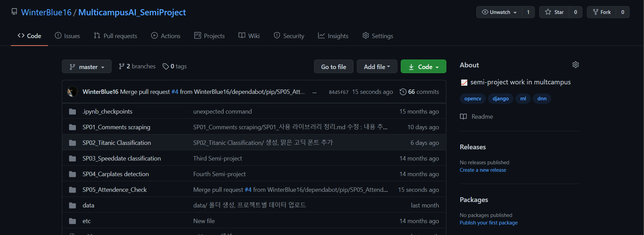Open the WinterBlue16 owner link
This screenshot has height=235, width=644.
point(46,12)
